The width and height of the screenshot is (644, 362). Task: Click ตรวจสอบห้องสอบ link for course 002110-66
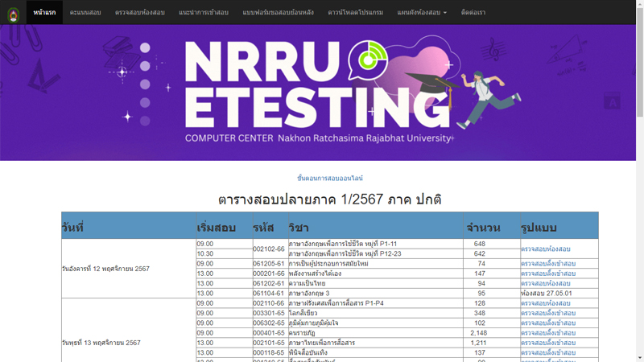(x=545, y=303)
